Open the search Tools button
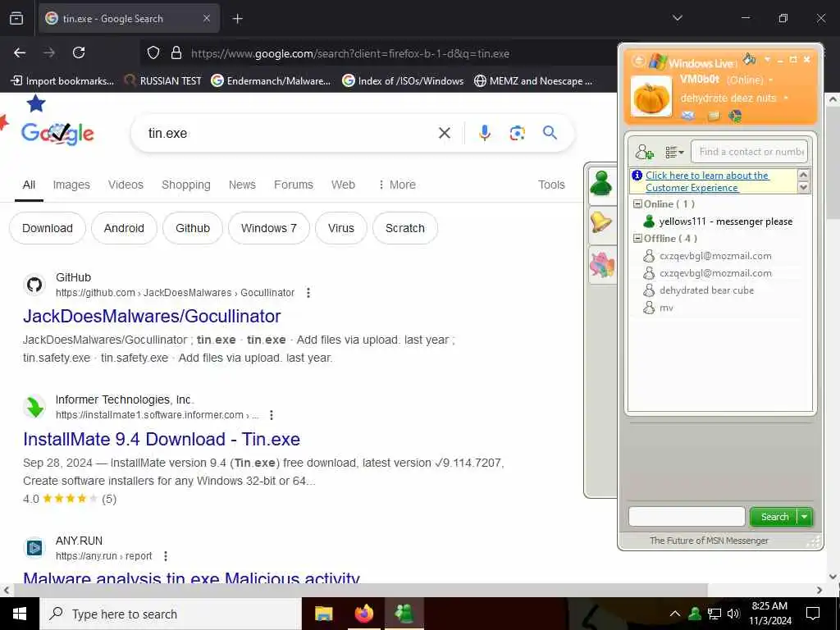Screen dimensions: 840x630 [x=551, y=185]
